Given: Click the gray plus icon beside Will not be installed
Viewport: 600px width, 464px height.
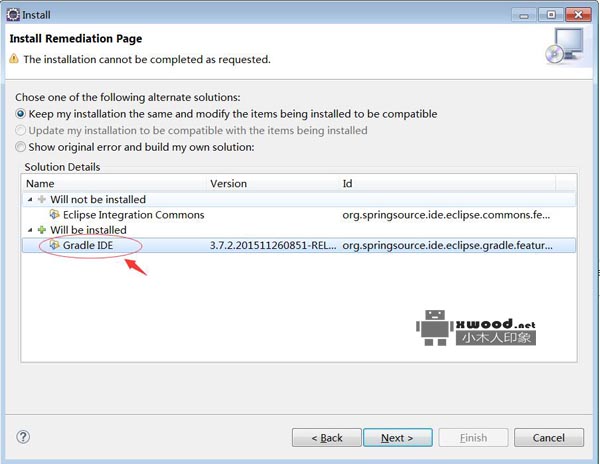Looking at the screenshot, I should click(x=42, y=199).
